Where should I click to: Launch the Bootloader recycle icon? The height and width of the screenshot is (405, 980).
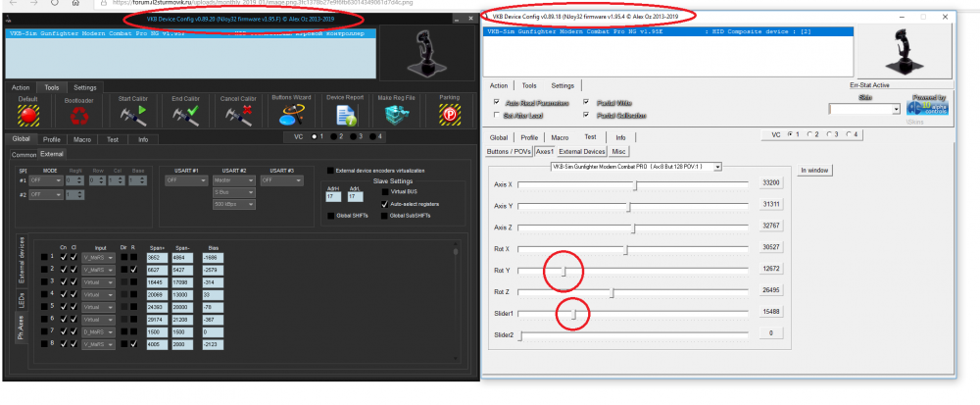[78, 117]
